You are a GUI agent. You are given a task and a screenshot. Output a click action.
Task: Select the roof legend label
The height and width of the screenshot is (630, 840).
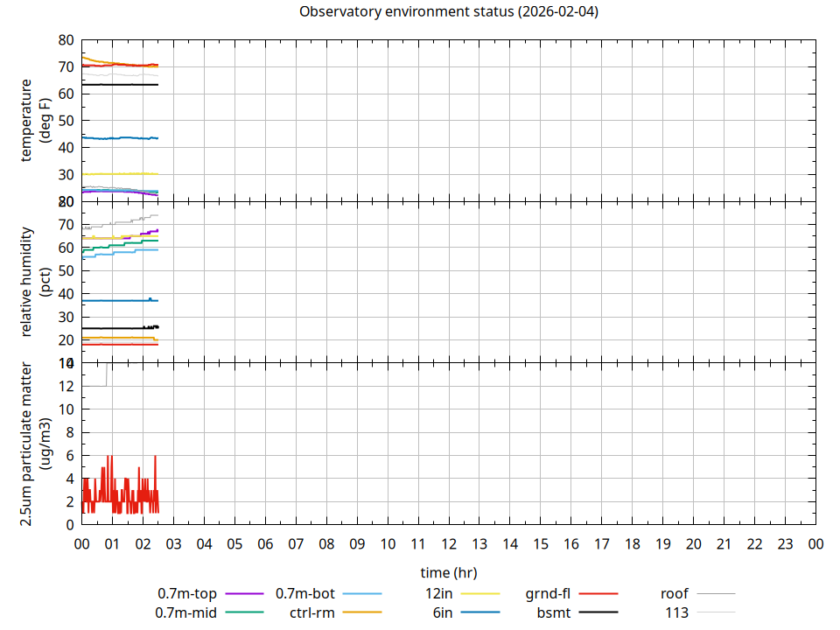[674, 593]
